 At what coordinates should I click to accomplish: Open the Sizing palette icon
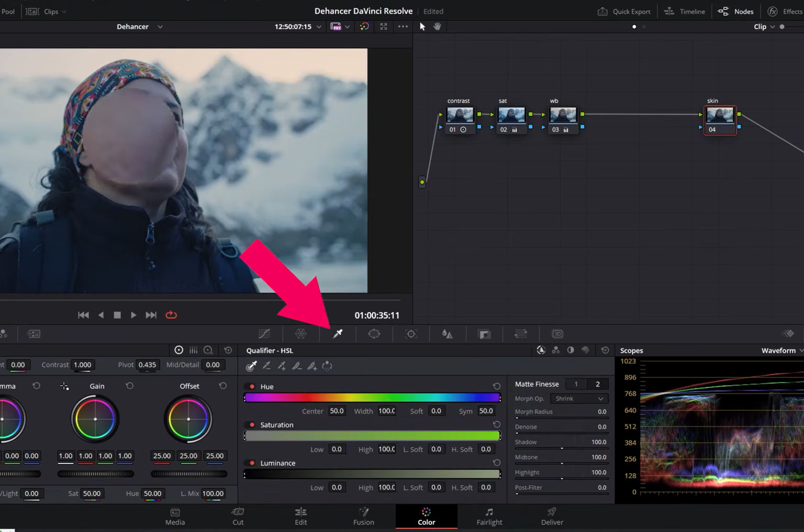[521, 334]
